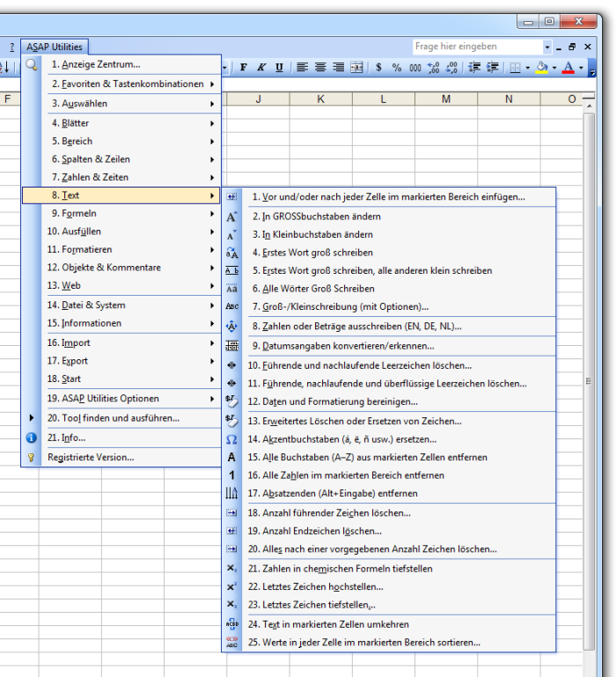616x677 pixels.
Task: Click the increase indent toolbar icon
Action: [493, 67]
